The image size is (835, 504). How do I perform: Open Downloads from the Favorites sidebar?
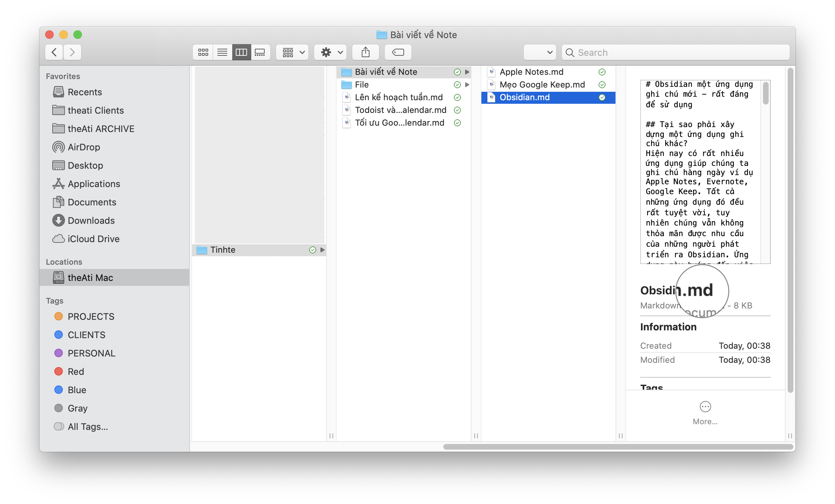pos(91,221)
